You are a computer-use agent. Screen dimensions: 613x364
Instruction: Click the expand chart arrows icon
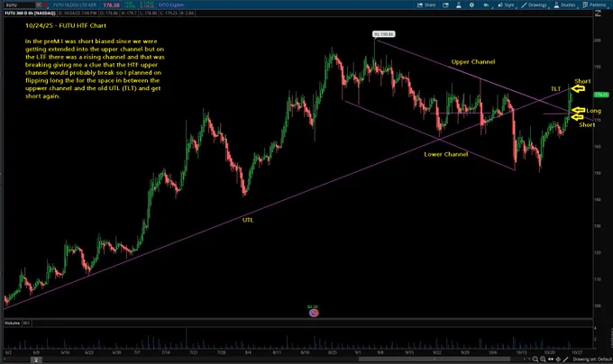click(x=598, y=14)
